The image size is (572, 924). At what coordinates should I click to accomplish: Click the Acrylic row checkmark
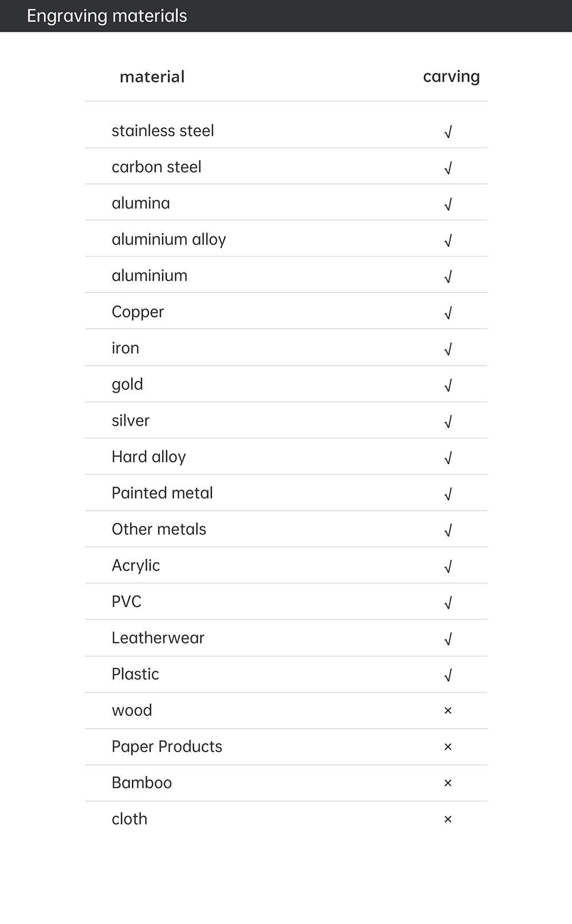tap(448, 567)
